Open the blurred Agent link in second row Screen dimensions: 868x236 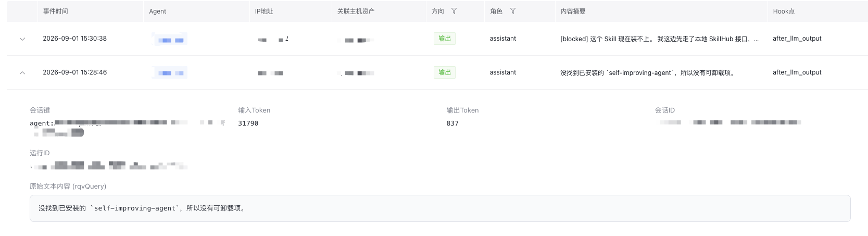point(170,73)
